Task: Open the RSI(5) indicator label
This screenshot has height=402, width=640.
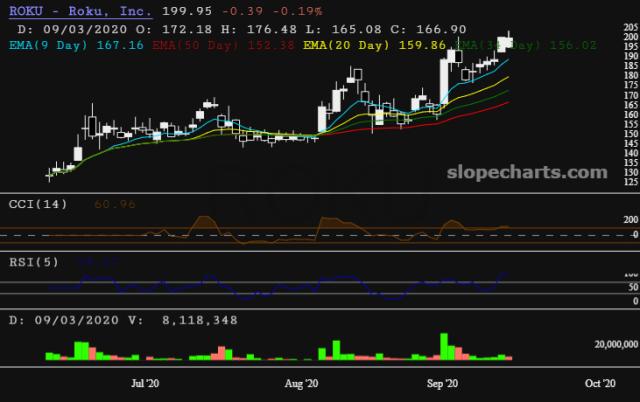Action: [x=32, y=261]
